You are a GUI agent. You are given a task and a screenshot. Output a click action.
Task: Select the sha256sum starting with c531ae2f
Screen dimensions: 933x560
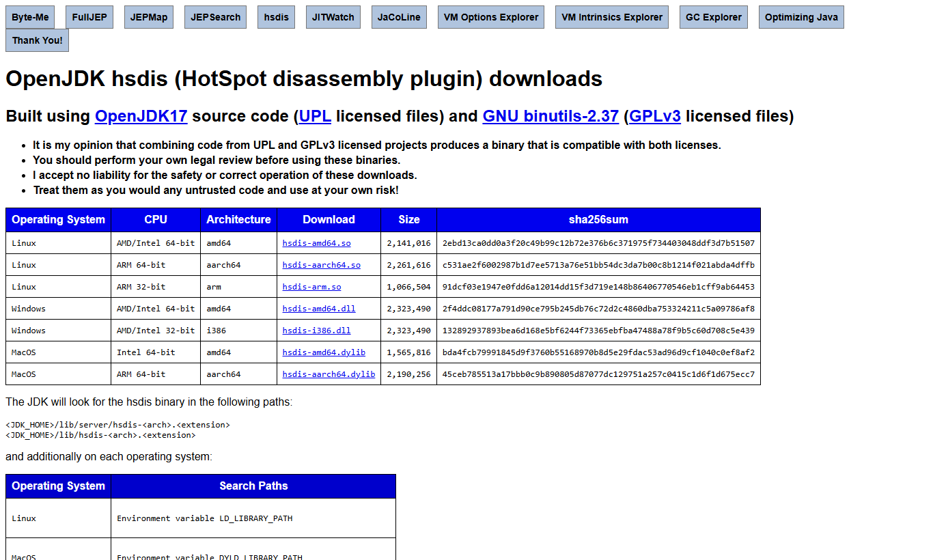598,265
